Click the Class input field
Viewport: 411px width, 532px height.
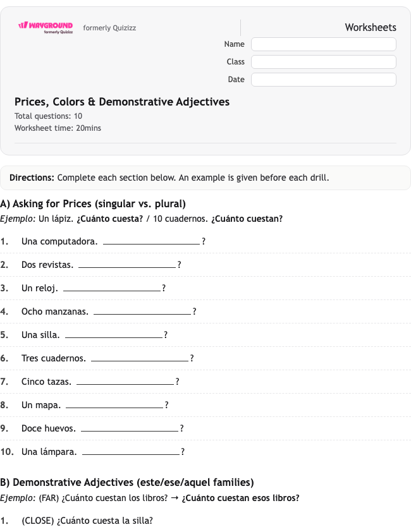click(x=323, y=62)
